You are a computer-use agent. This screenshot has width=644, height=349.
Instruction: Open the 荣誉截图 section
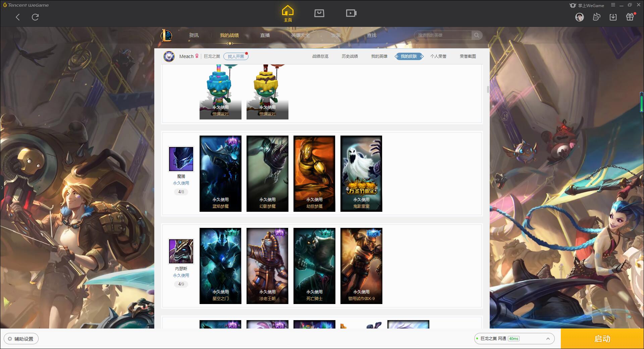[468, 56]
